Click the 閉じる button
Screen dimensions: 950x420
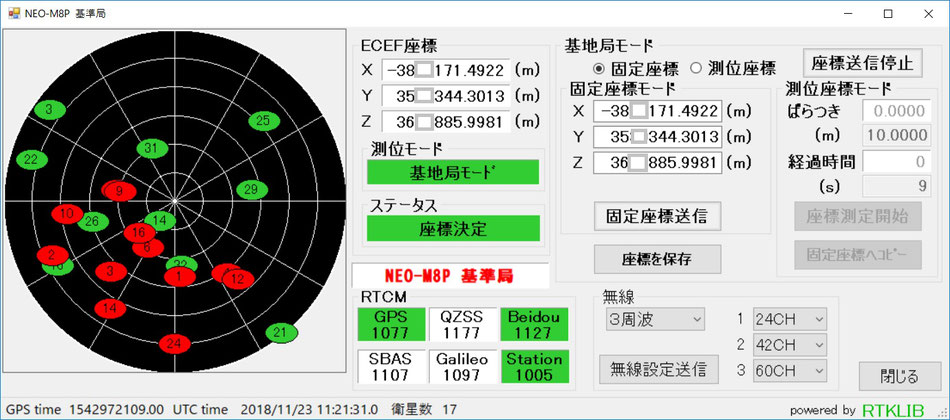(x=899, y=377)
